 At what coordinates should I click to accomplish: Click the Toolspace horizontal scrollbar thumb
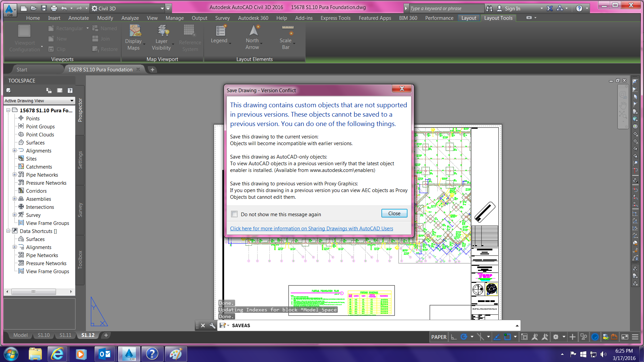[x=34, y=292]
